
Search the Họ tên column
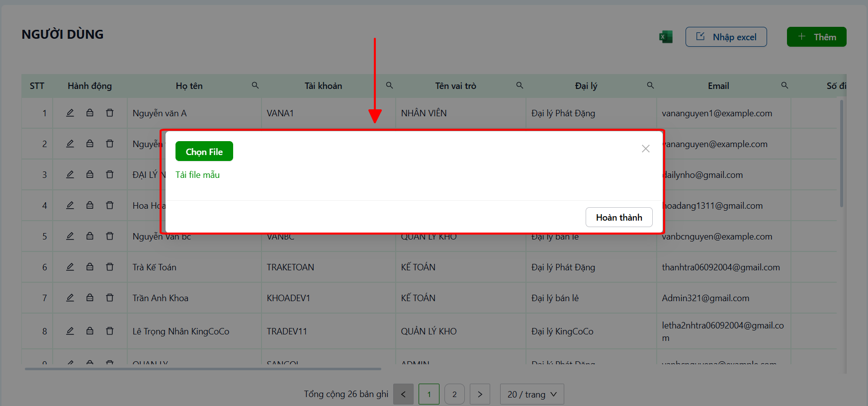pos(255,85)
